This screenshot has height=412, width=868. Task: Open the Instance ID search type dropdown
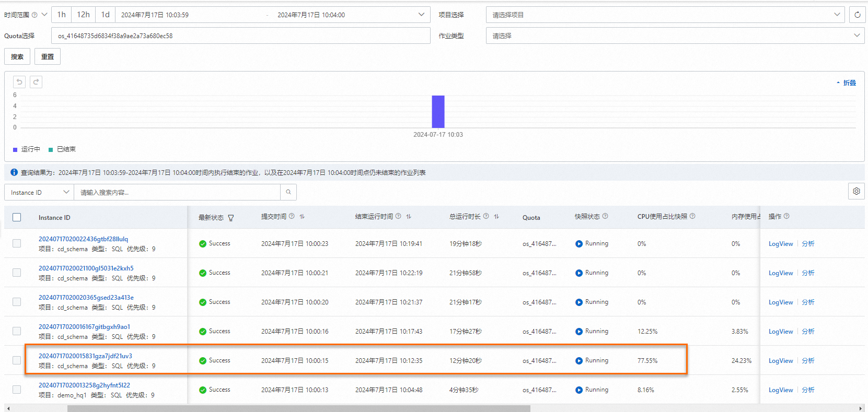(39, 192)
